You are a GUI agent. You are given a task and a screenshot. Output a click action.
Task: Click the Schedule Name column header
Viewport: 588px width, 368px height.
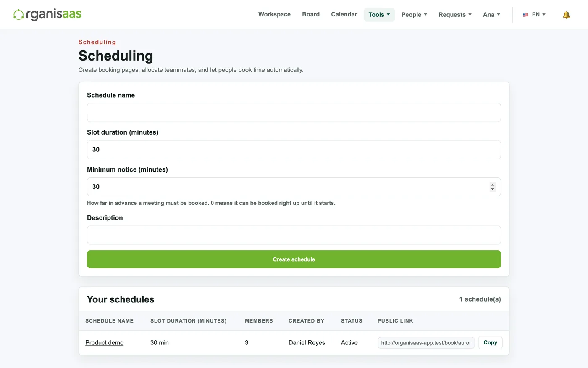(x=109, y=321)
